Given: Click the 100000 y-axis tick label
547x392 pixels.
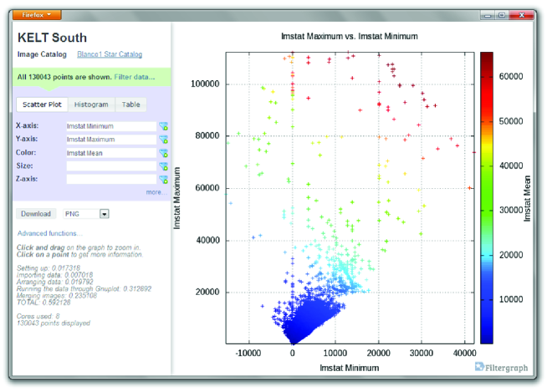Looking at the screenshot, I should click(x=205, y=84).
